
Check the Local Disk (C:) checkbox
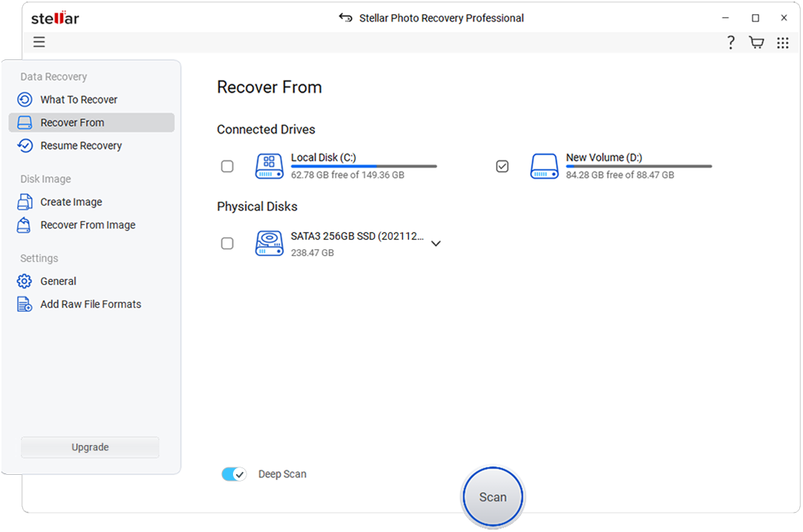tap(227, 165)
